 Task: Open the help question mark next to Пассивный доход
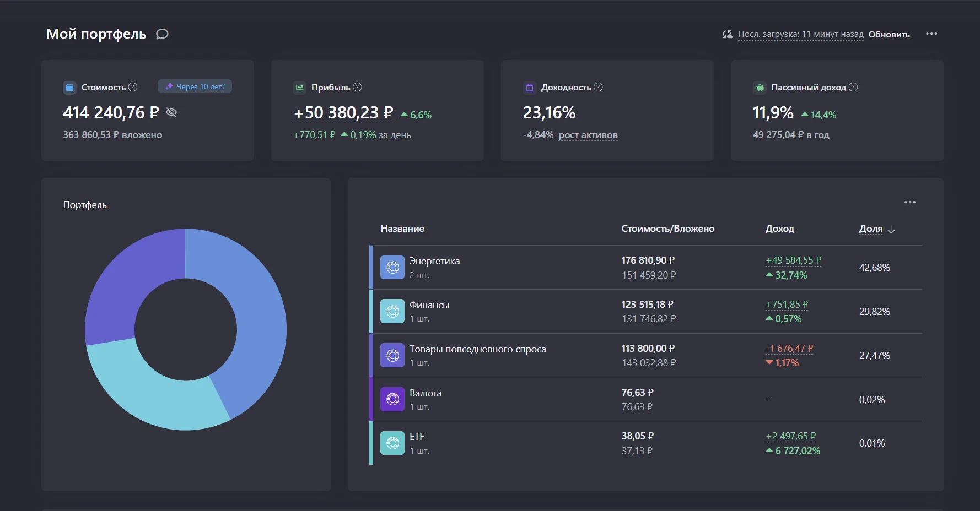[x=853, y=87]
